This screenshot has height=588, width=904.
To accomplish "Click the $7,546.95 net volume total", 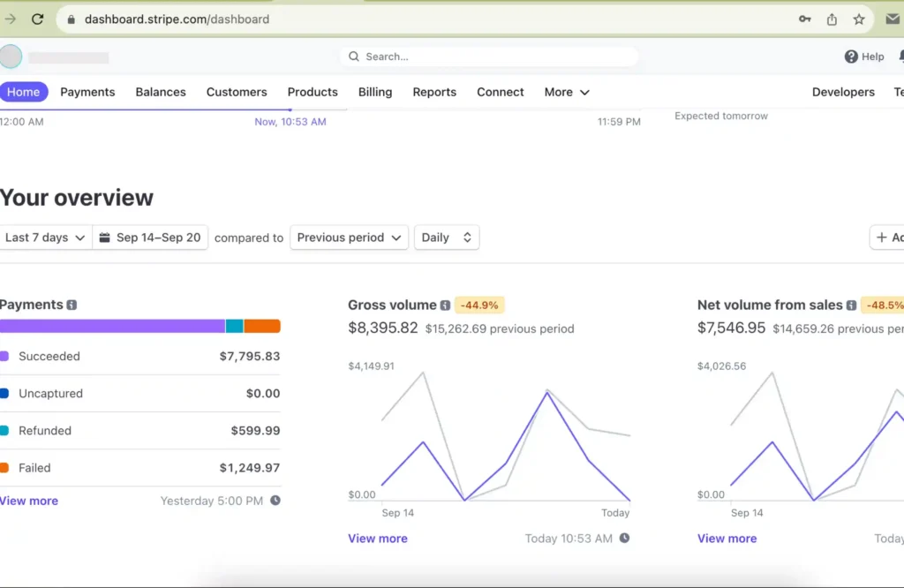I will [732, 328].
